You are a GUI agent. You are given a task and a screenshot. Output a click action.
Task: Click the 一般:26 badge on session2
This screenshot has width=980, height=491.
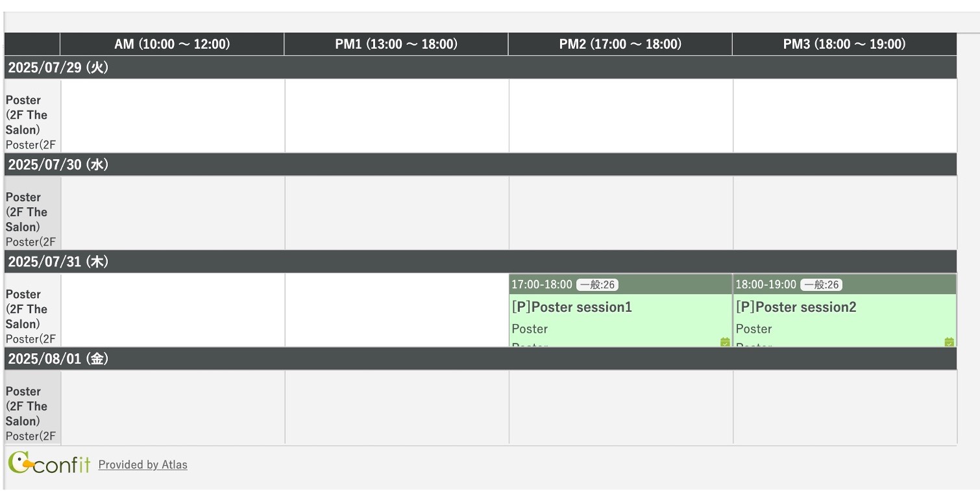point(821,284)
